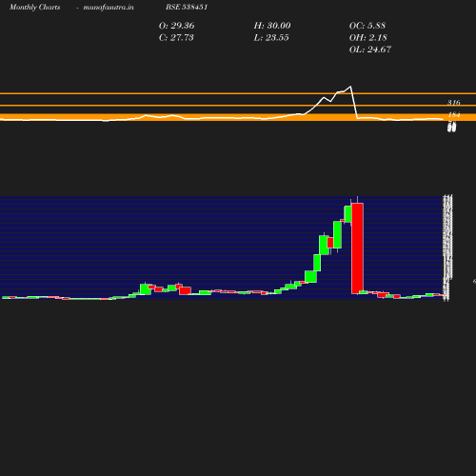Select the close value 'C: 27.73'
The image size is (476, 476).
point(176,38)
